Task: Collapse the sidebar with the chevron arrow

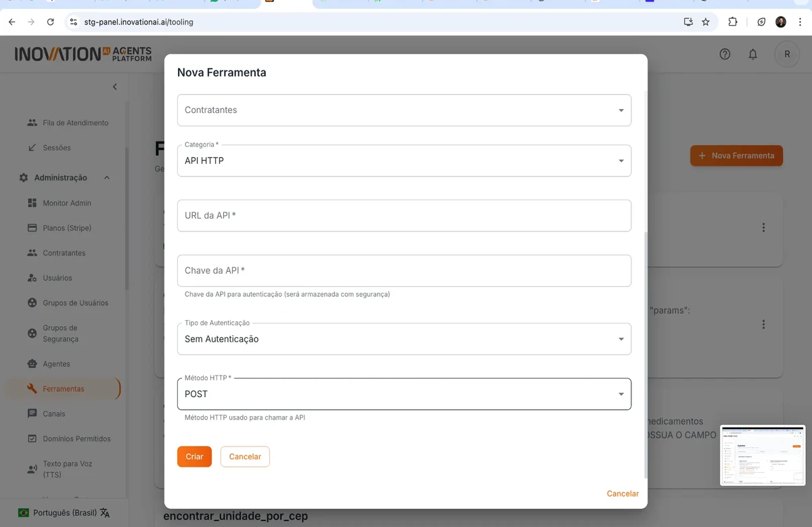Action: click(x=114, y=87)
